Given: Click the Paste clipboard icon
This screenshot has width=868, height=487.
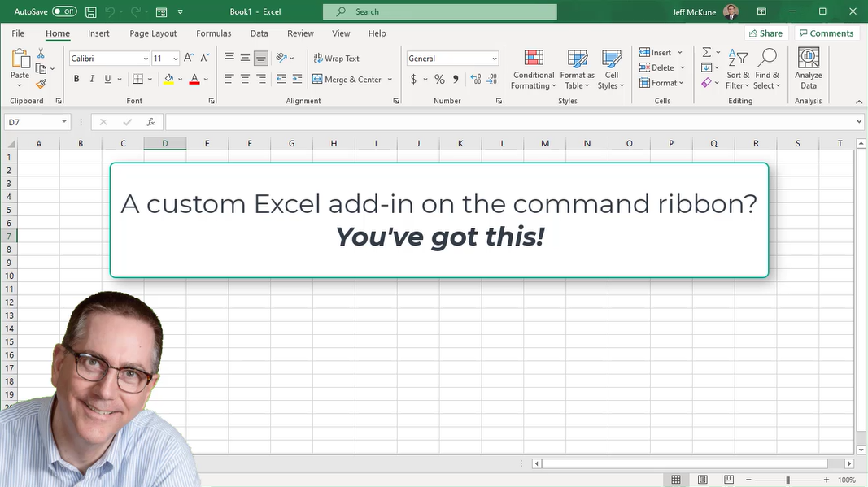Looking at the screenshot, I should click(20, 58).
